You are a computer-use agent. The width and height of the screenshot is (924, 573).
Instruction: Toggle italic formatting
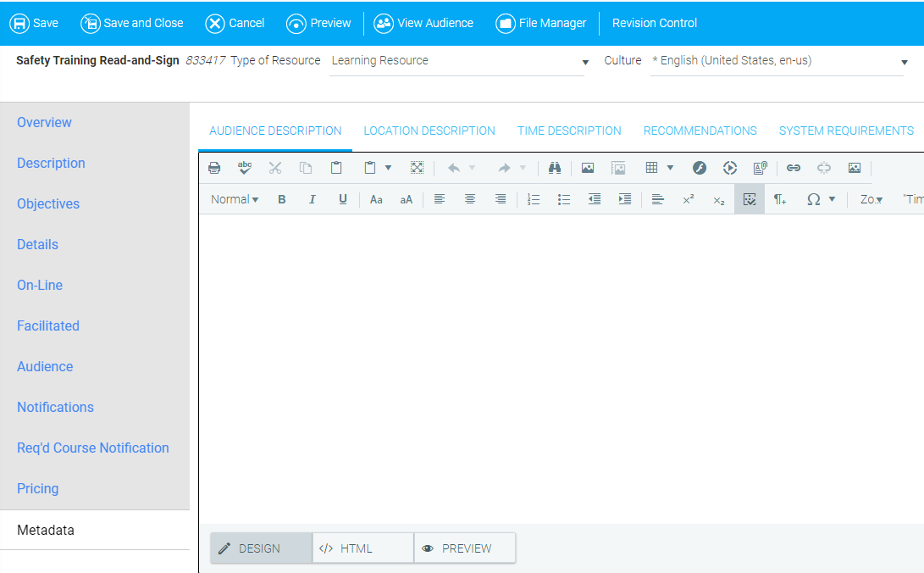click(313, 199)
